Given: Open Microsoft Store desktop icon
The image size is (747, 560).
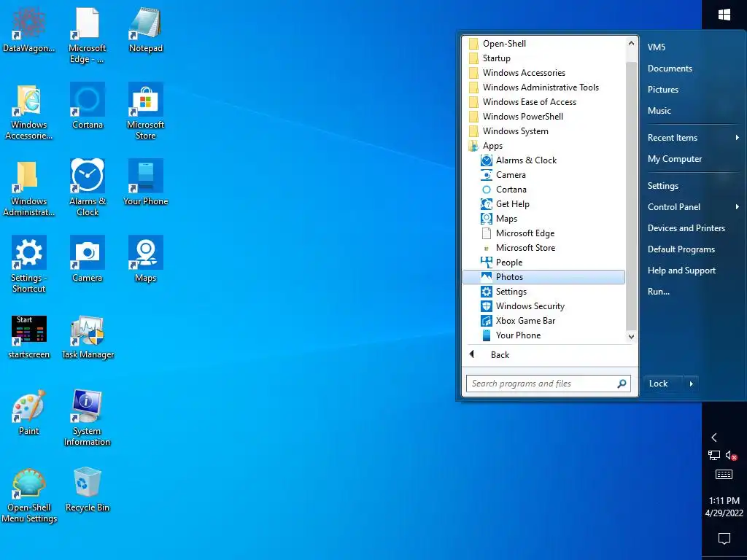Looking at the screenshot, I should tap(146, 112).
